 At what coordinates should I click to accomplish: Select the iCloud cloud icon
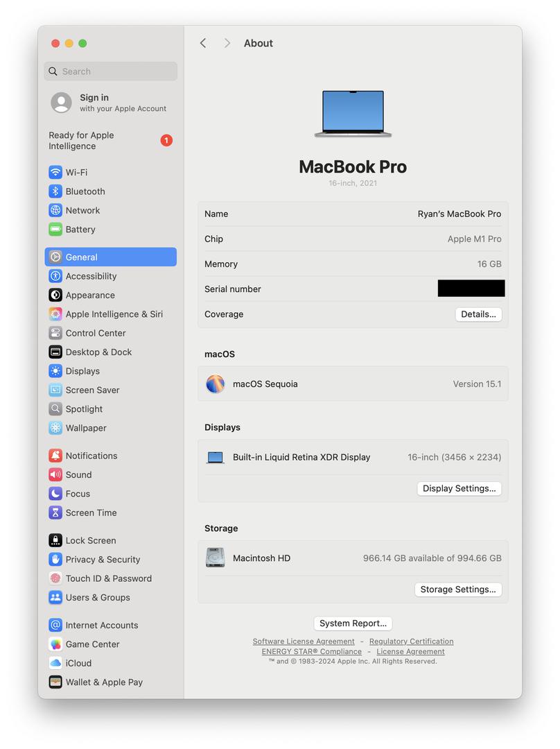coord(55,663)
